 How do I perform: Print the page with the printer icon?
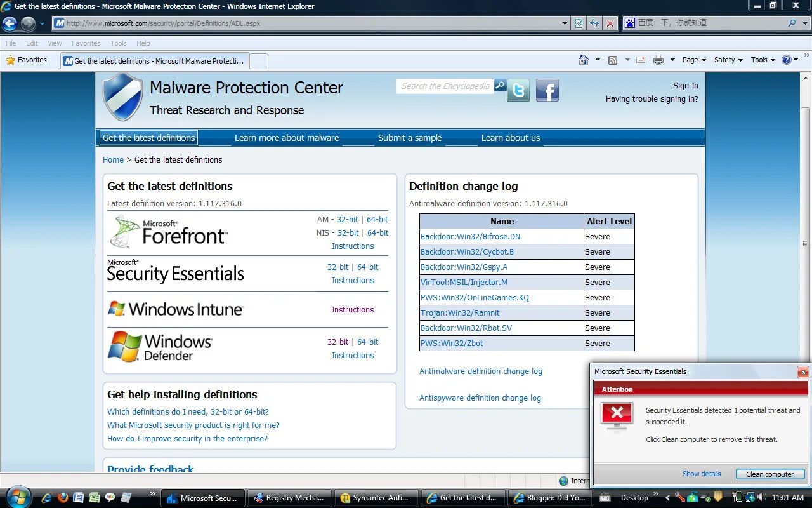658,60
